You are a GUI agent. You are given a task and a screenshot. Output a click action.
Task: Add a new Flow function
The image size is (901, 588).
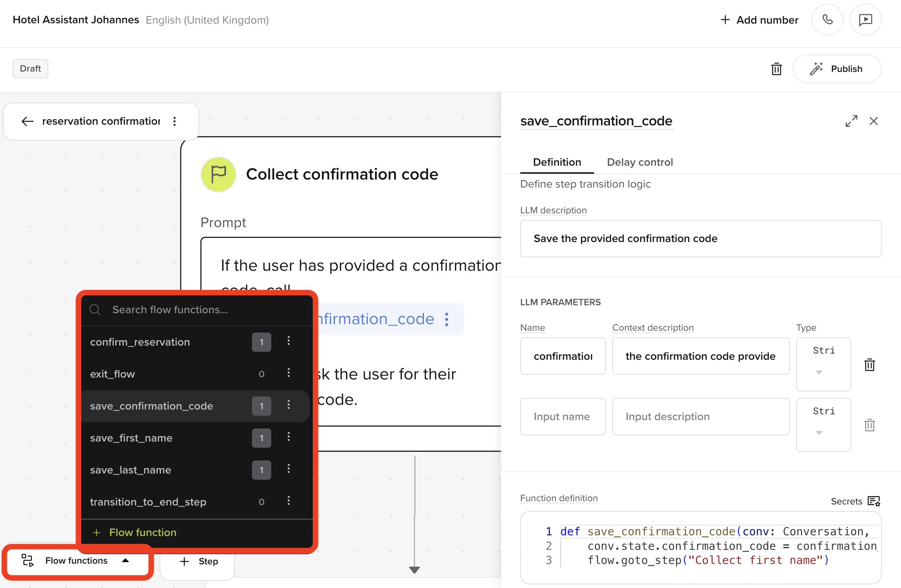[x=135, y=532]
